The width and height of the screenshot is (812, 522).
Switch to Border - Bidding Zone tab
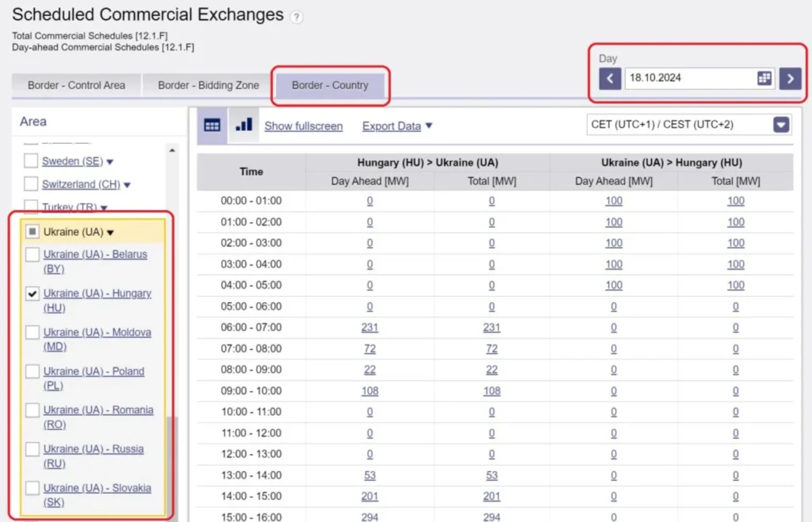click(208, 85)
